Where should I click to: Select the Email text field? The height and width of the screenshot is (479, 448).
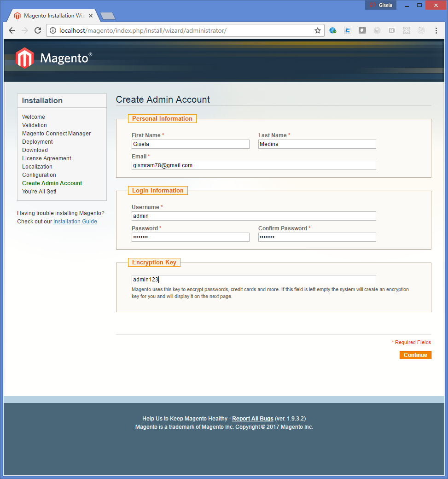point(254,165)
